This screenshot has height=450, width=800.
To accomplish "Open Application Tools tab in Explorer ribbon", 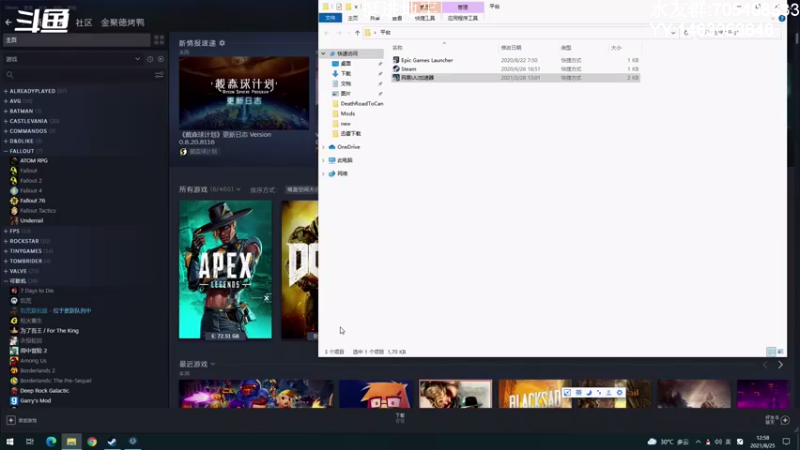I will [463, 18].
